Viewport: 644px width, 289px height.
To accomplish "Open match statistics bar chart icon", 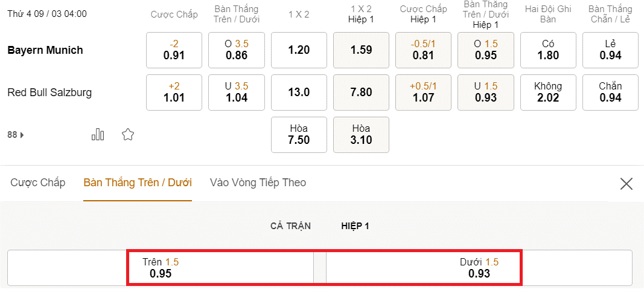I will pyautogui.click(x=98, y=134).
